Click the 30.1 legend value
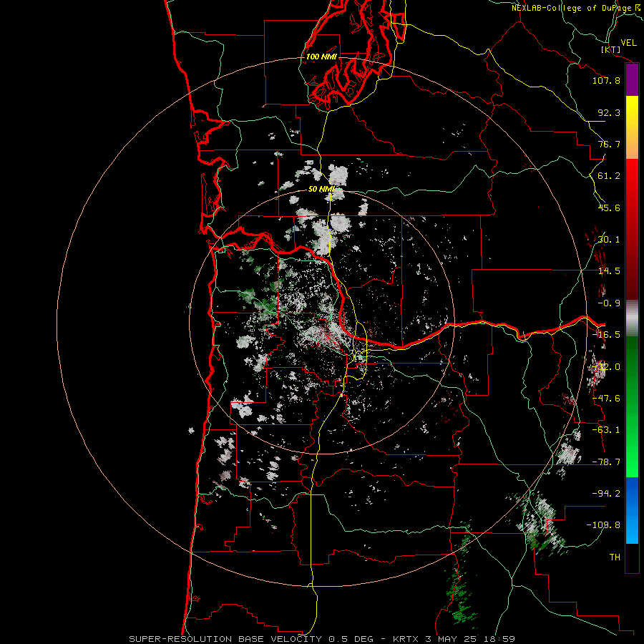 point(609,240)
